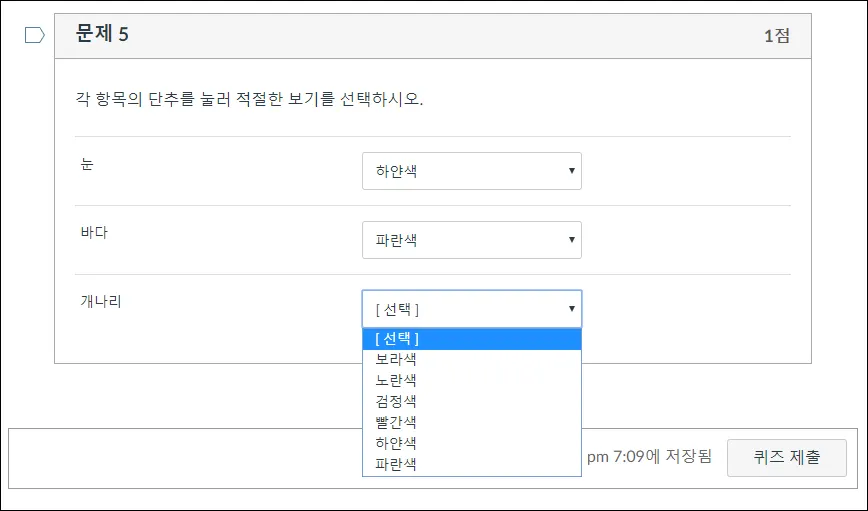Image resolution: width=868 pixels, height=511 pixels.
Task: Select the highlighted [ 선택 ] option
Action: 471,339
